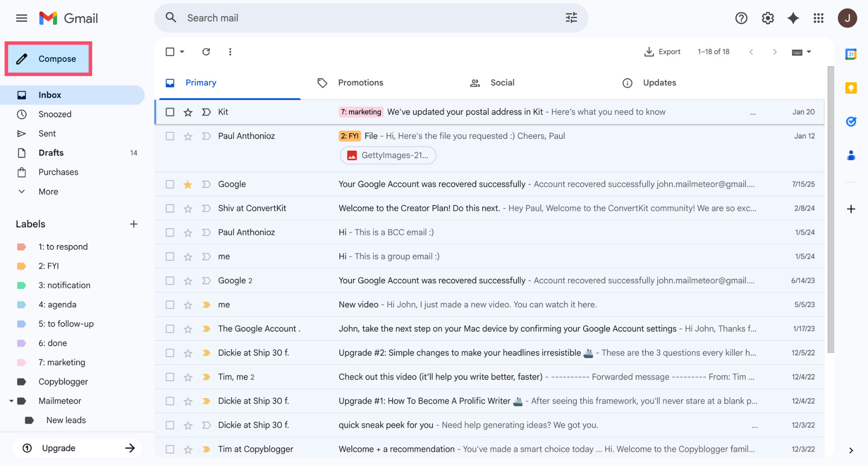This screenshot has height=466, width=868.
Task: Open the Google apps grid
Action: (819, 18)
